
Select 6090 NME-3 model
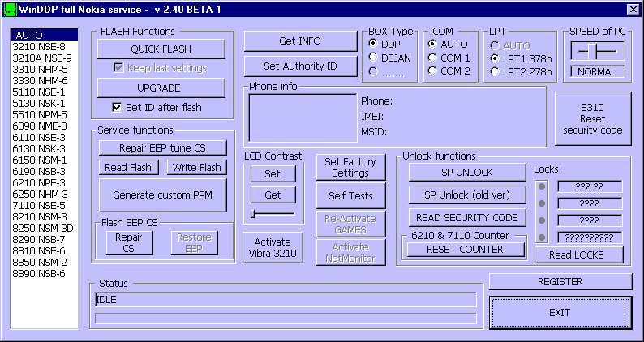(45, 126)
